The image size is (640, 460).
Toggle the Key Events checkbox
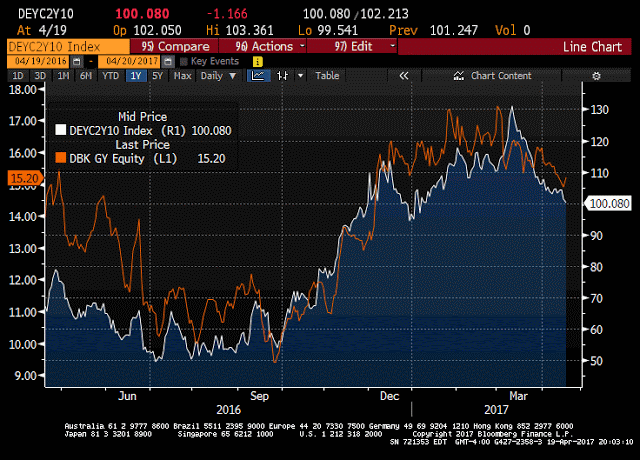click(184, 62)
